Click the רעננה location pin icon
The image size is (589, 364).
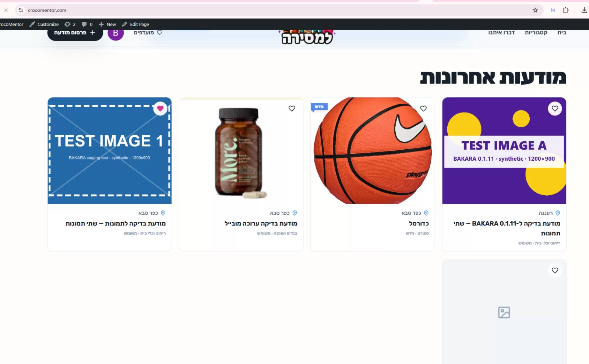(x=558, y=213)
